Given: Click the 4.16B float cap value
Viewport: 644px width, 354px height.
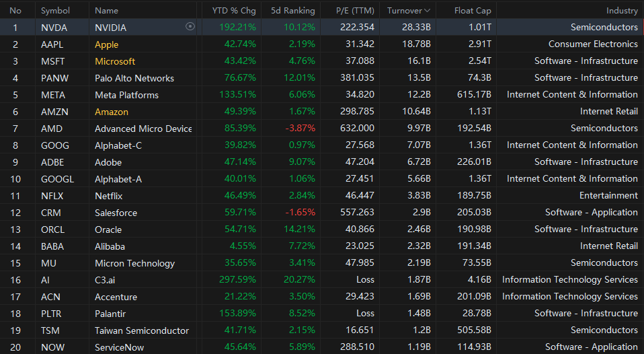Looking at the screenshot, I should click(x=479, y=281).
